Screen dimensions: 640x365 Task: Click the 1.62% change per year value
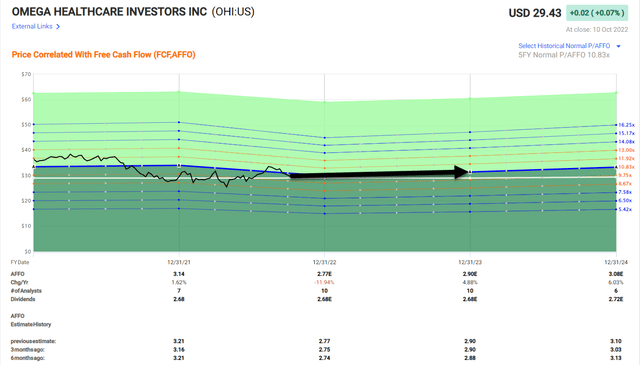(x=179, y=283)
